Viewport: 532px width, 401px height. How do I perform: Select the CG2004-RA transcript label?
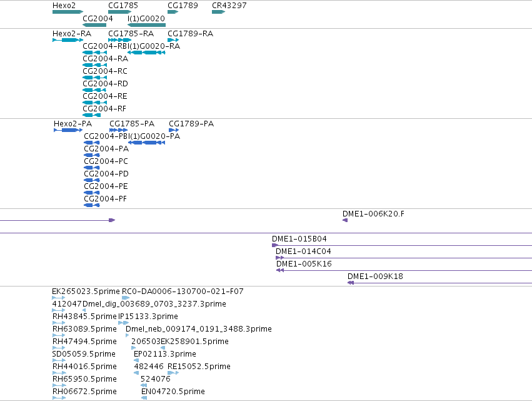(x=106, y=59)
